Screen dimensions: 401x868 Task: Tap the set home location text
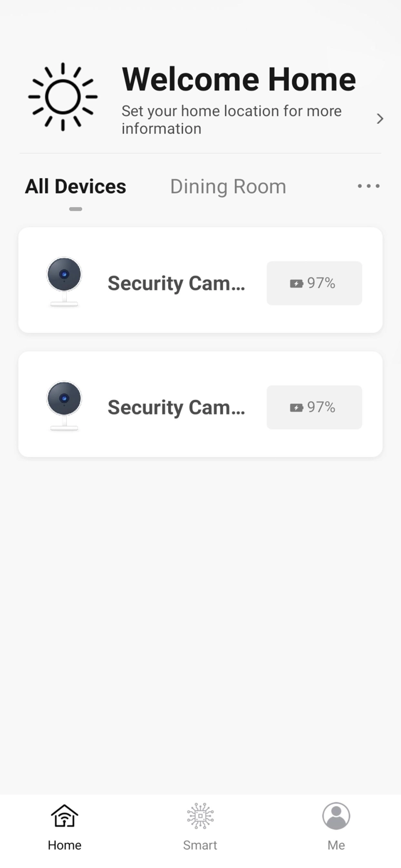[231, 120]
